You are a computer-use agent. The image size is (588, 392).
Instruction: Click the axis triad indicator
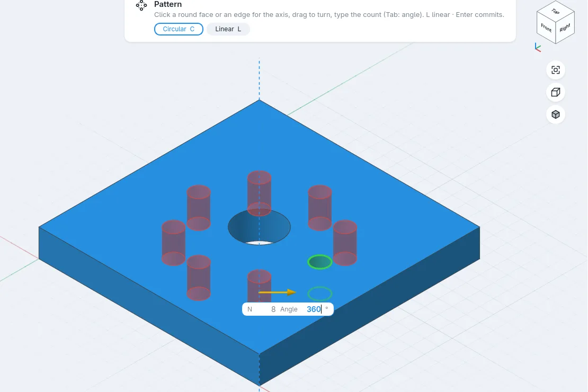(538, 48)
